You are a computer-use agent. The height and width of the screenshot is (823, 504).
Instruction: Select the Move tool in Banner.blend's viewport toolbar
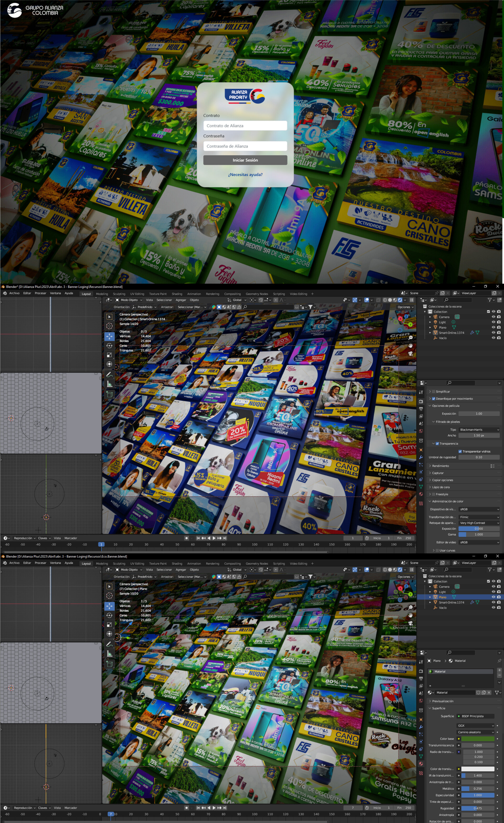coord(109,336)
